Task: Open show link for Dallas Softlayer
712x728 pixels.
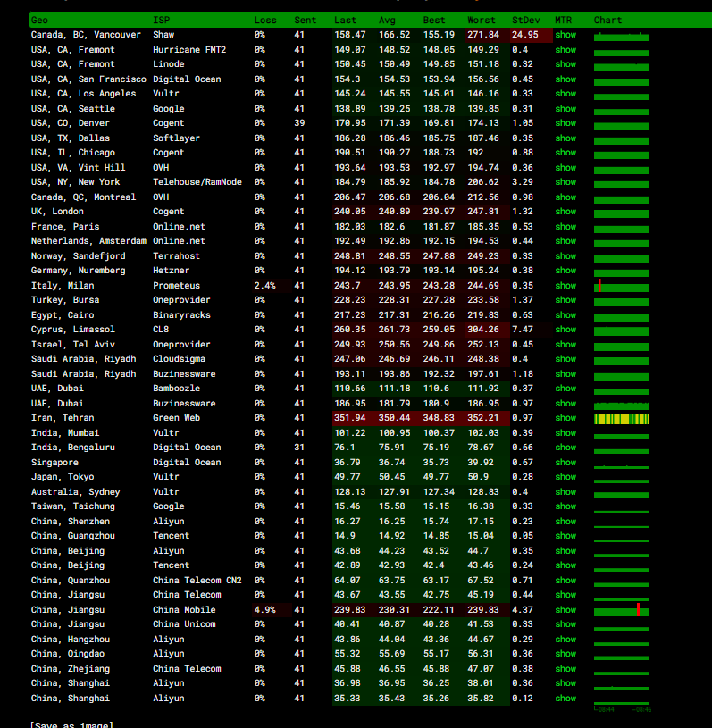Action: (565, 138)
